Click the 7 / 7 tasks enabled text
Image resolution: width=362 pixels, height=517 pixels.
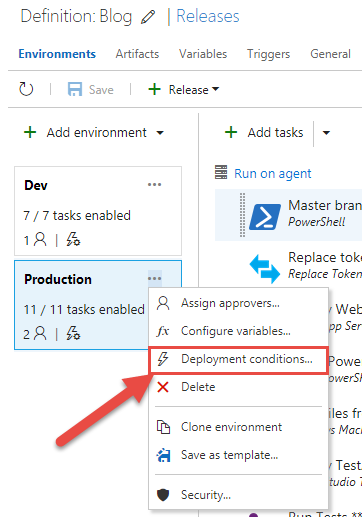tap(77, 215)
